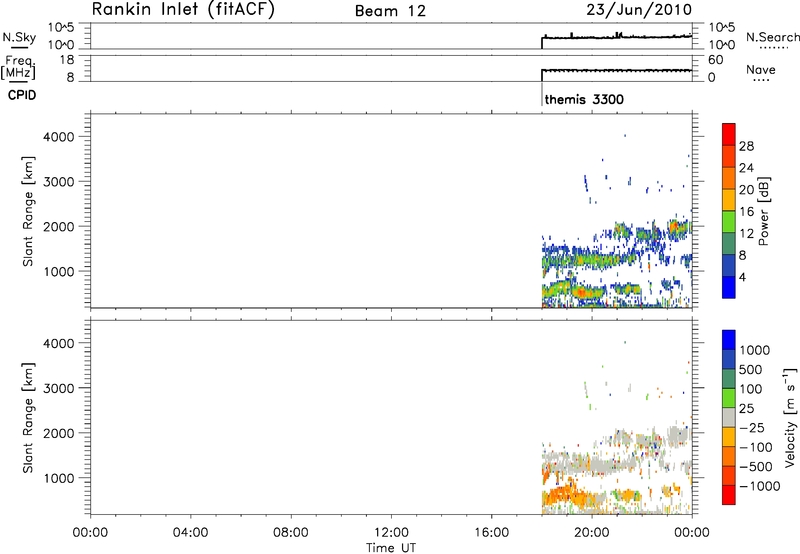Click the '20:00' time axis tick label
This screenshot has height=554, width=800.
[591, 533]
